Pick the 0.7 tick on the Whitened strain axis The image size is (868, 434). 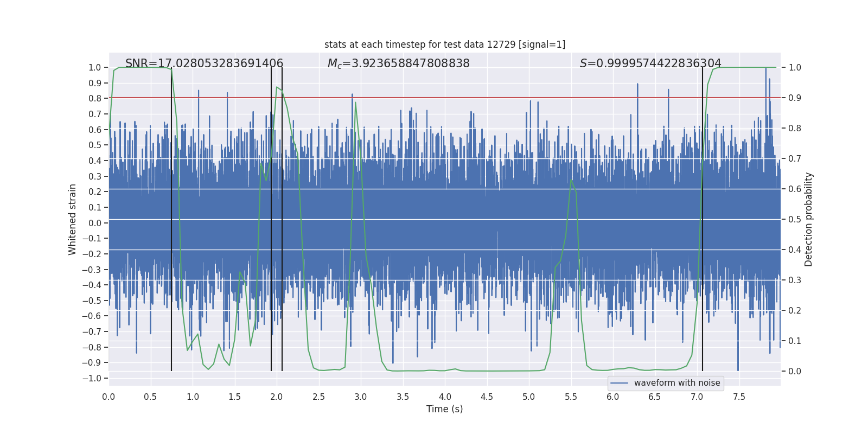[95, 114]
